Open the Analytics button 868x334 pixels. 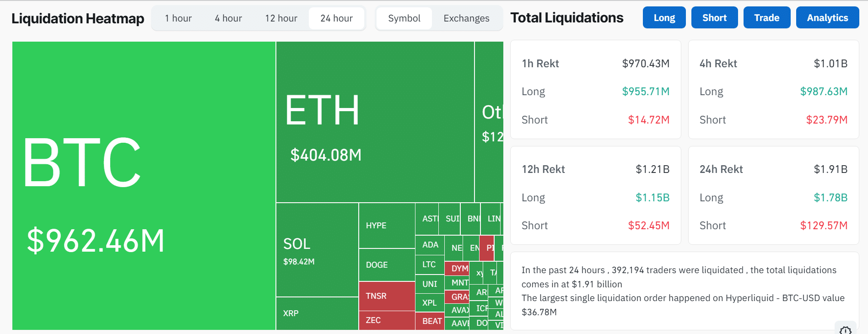(x=827, y=18)
